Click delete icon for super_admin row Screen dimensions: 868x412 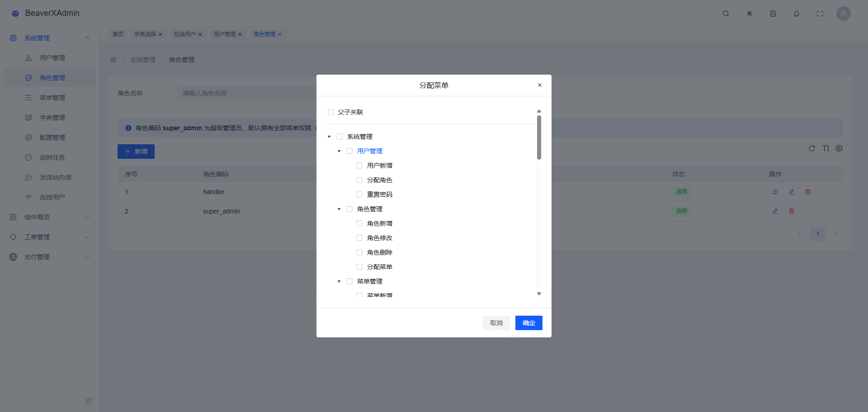point(792,211)
